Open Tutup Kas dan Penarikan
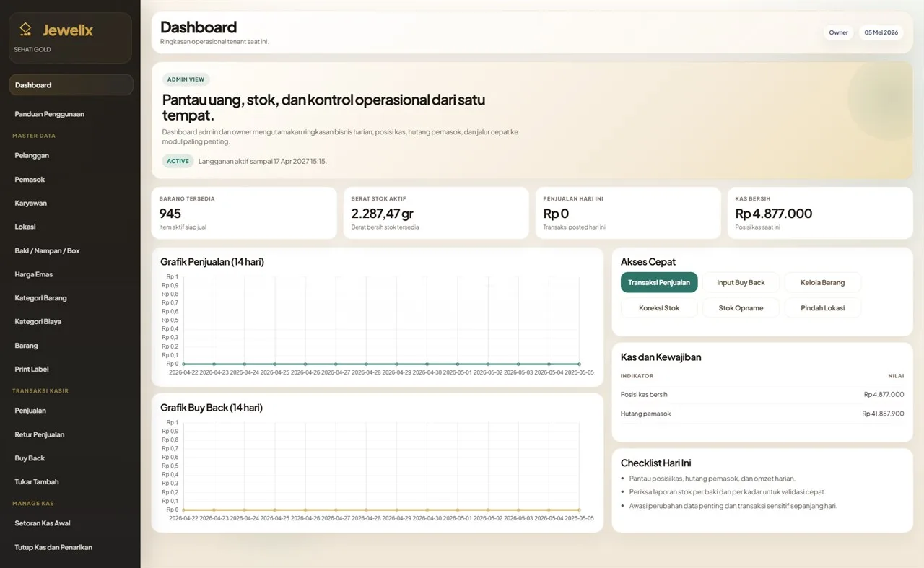The width and height of the screenshot is (924, 568). tap(71, 547)
